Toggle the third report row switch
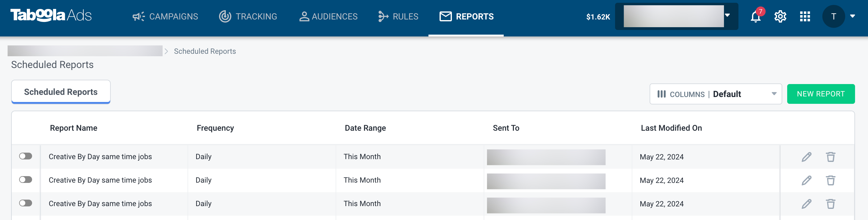The width and height of the screenshot is (868, 220). click(x=26, y=203)
